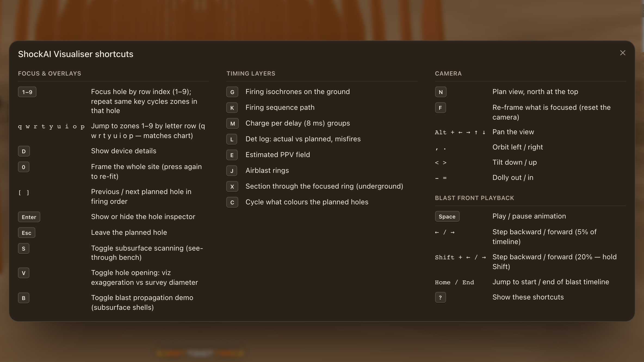Click the ', .' orbit keys label
The image size is (644, 362).
coord(441,148)
